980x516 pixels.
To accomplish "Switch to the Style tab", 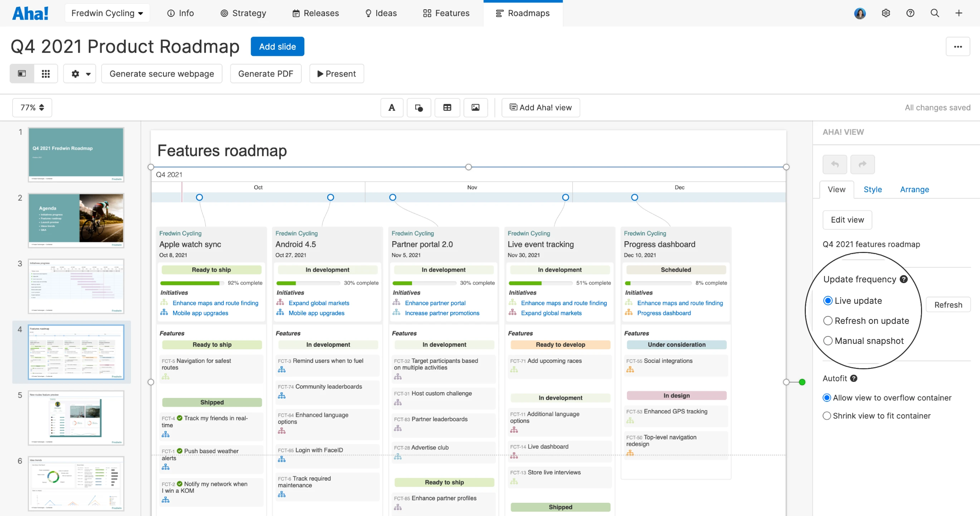I will click(x=872, y=190).
